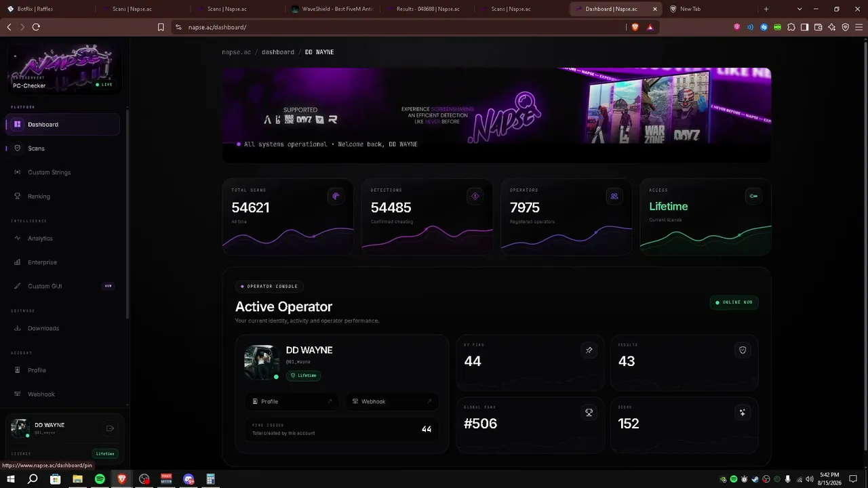
Task: Open Analytics in the sidebar
Action: [62, 239]
